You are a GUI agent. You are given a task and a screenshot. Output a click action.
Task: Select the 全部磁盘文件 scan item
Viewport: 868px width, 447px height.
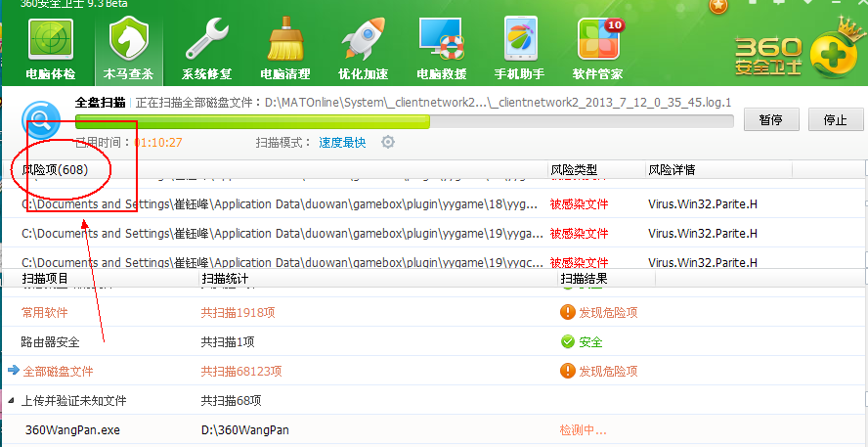58,371
